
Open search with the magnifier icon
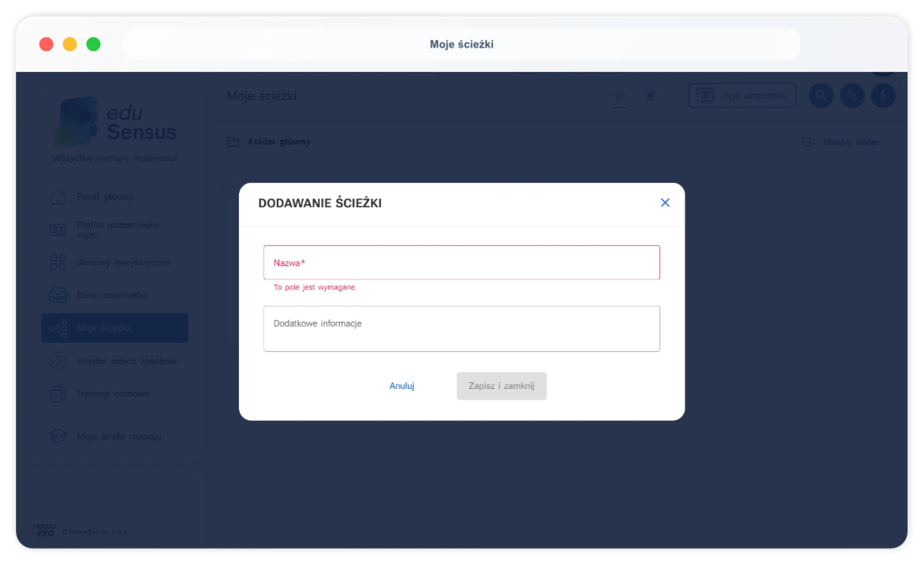pos(821,96)
